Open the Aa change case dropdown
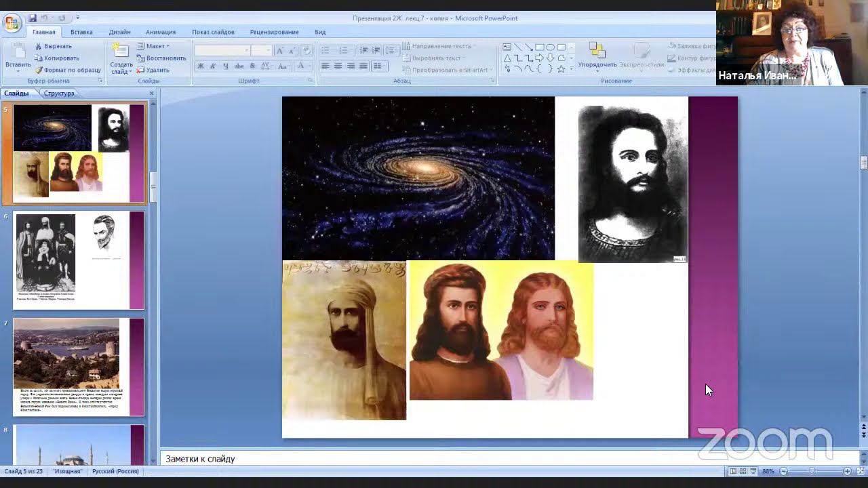 tap(283, 66)
